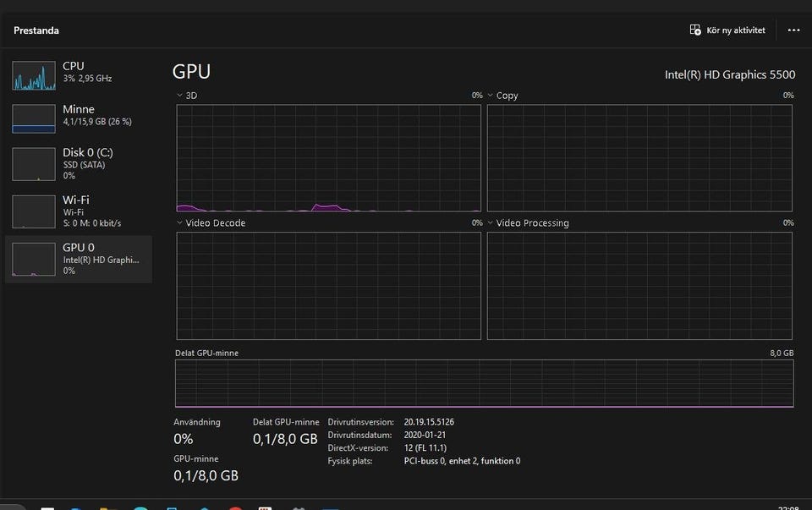The image size is (812, 510).
Task: Expand the Video Decode engine dropdown
Action: tap(179, 223)
